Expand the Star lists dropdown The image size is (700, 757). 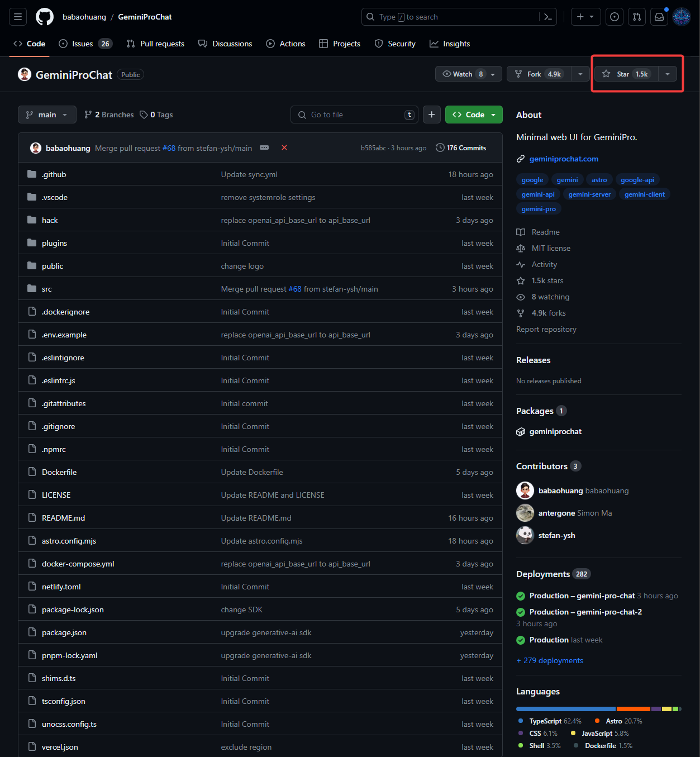coord(668,74)
